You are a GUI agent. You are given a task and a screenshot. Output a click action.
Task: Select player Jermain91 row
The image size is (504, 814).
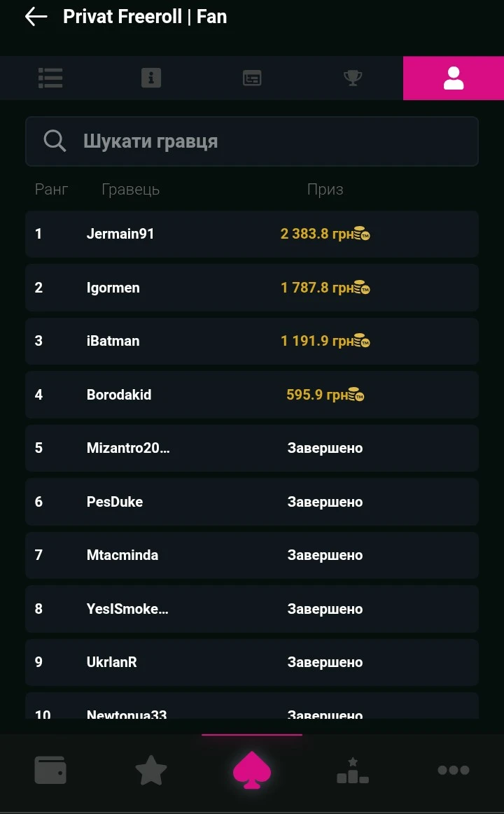252,234
